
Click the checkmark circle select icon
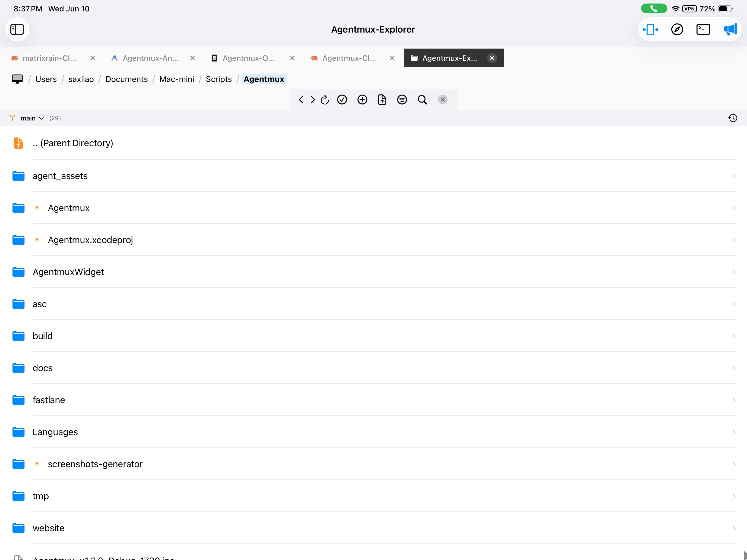click(342, 100)
